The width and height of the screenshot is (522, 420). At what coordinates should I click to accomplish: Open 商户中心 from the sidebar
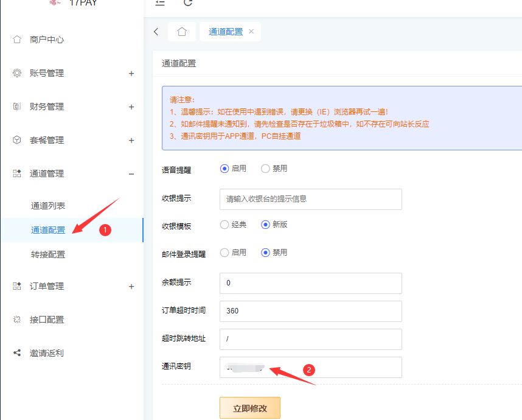[47, 40]
